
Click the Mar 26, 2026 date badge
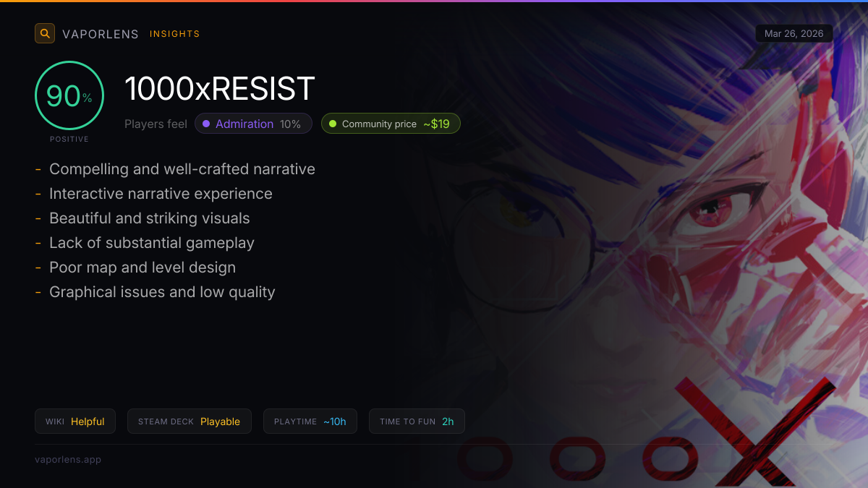(x=794, y=34)
